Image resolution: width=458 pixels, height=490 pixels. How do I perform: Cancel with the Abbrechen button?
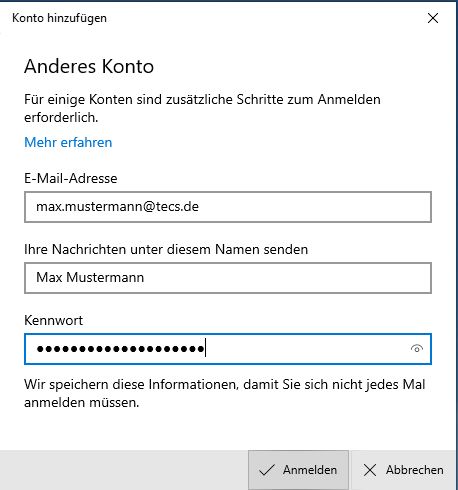point(403,470)
